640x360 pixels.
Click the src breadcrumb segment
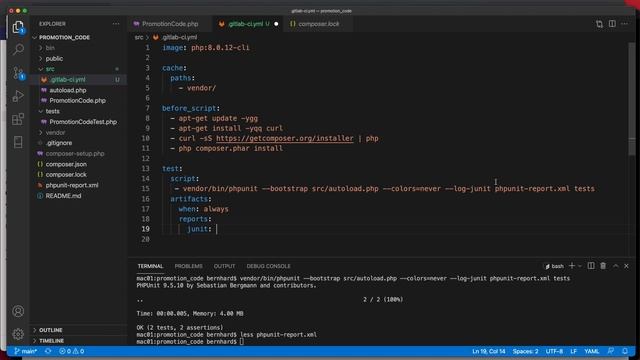point(139,37)
